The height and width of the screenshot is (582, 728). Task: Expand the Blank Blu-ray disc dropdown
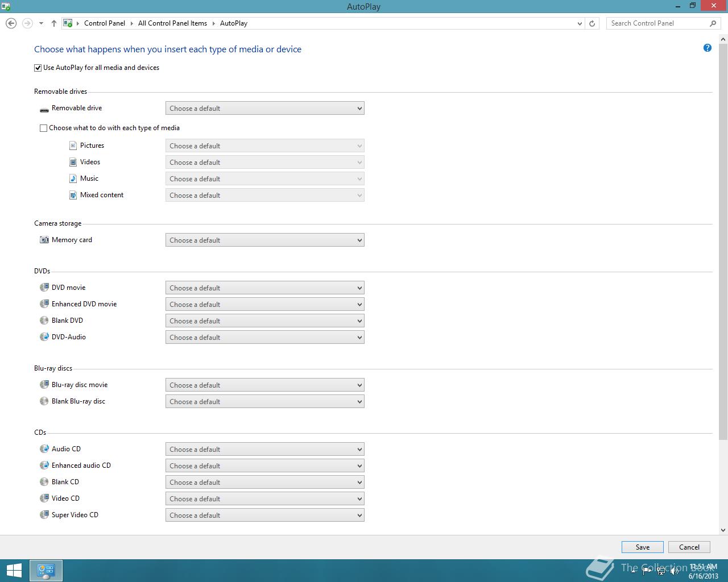pos(265,401)
